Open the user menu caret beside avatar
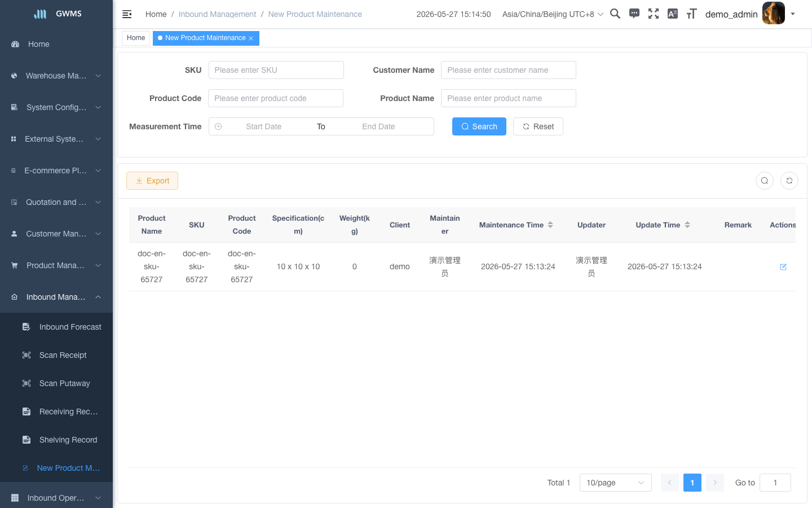 pos(793,14)
